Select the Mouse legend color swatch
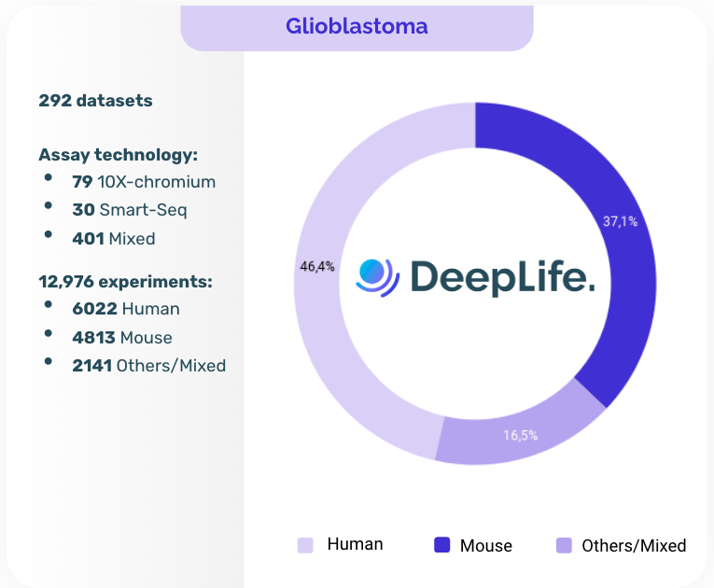 pos(441,545)
